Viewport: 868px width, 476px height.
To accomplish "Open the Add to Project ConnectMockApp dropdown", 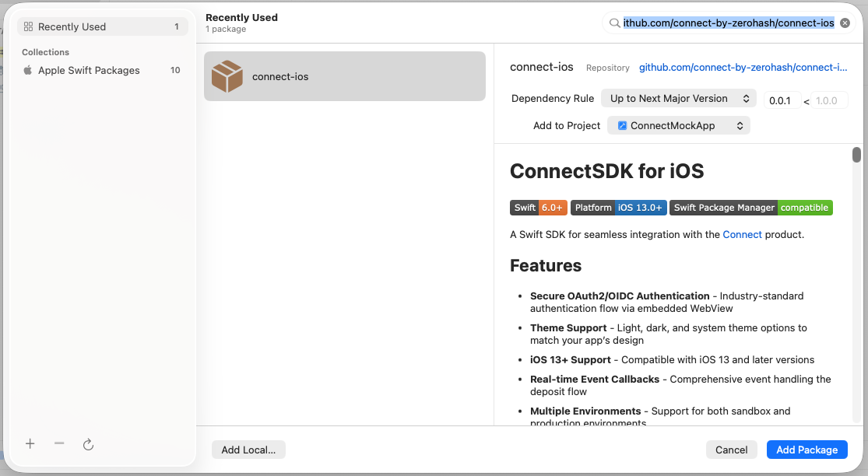I will [x=679, y=125].
